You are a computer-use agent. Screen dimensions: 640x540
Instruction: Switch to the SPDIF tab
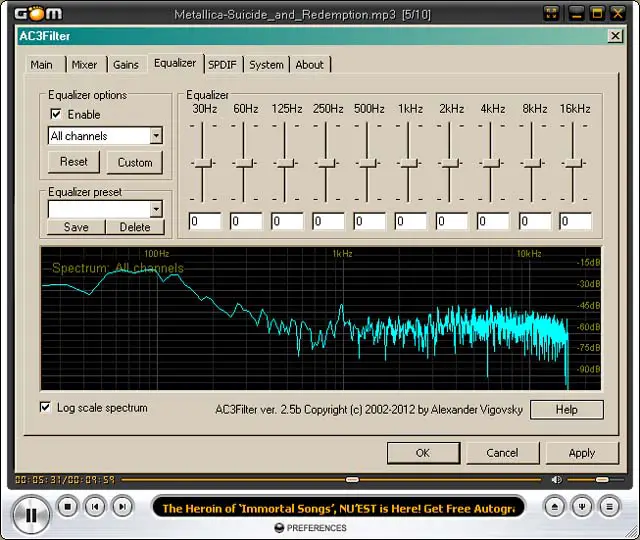point(222,65)
